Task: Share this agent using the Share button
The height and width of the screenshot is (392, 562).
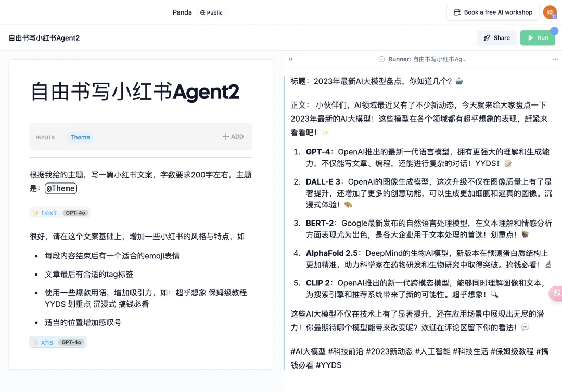Action: point(496,37)
